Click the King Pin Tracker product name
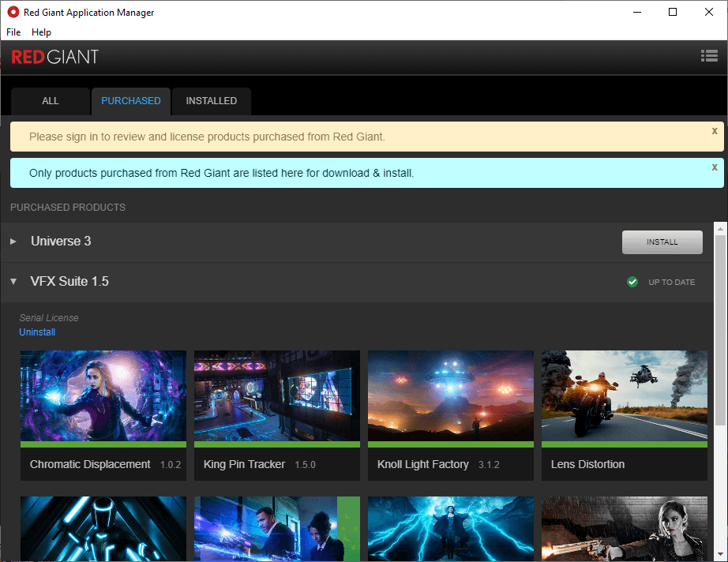 coord(244,464)
